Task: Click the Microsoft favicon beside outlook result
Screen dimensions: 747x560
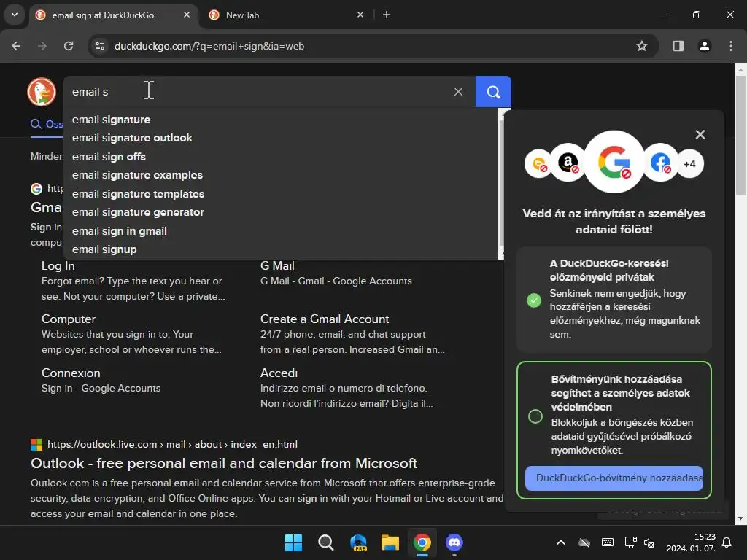Action: click(36, 445)
